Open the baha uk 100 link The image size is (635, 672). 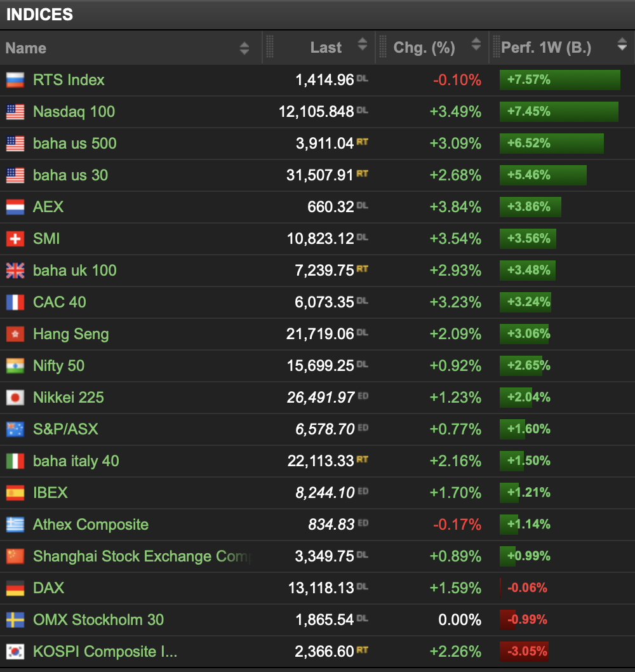coord(75,271)
